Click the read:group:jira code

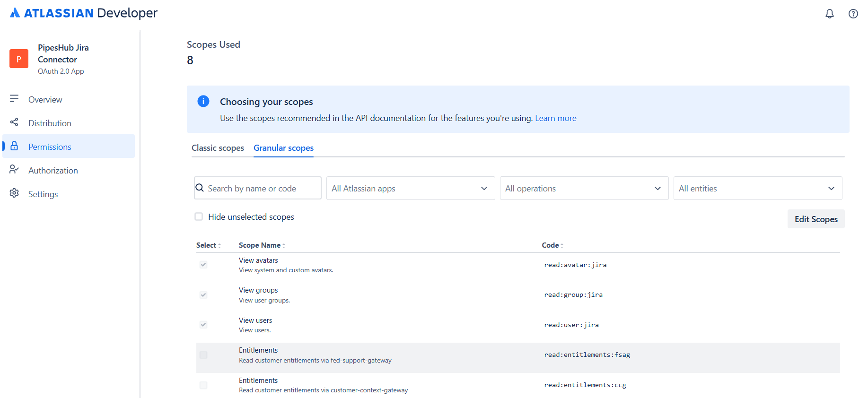(573, 294)
